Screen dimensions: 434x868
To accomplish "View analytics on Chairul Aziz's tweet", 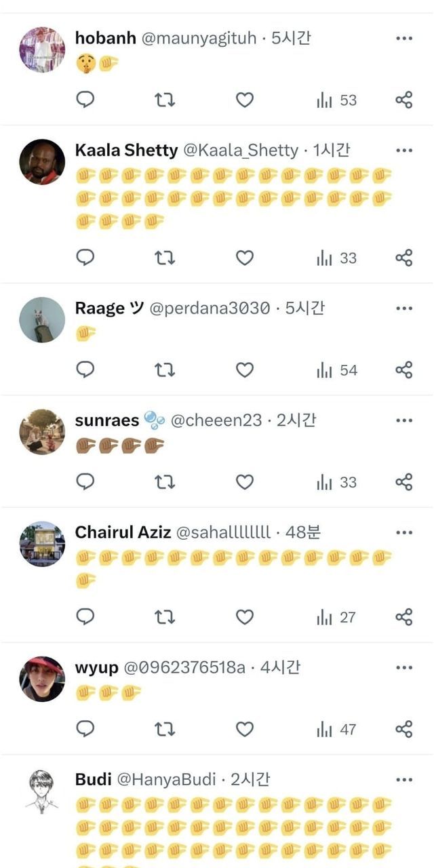I will [x=336, y=617].
